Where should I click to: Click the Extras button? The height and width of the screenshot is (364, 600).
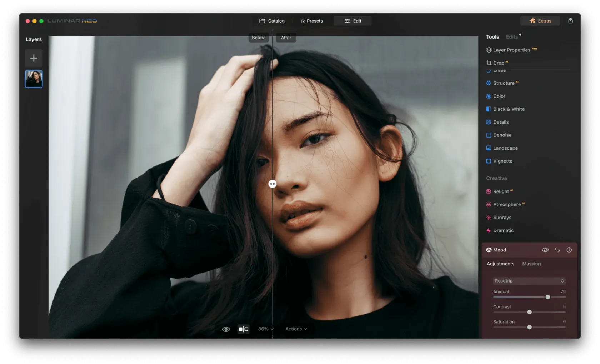(x=540, y=21)
